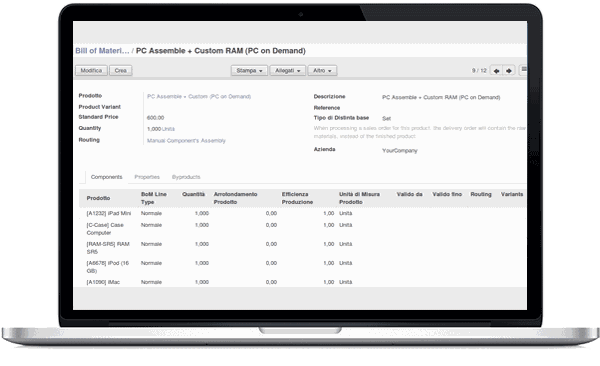Sort by Arrotondamento Prodotto column
600x366 pixels.
click(x=235, y=198)
